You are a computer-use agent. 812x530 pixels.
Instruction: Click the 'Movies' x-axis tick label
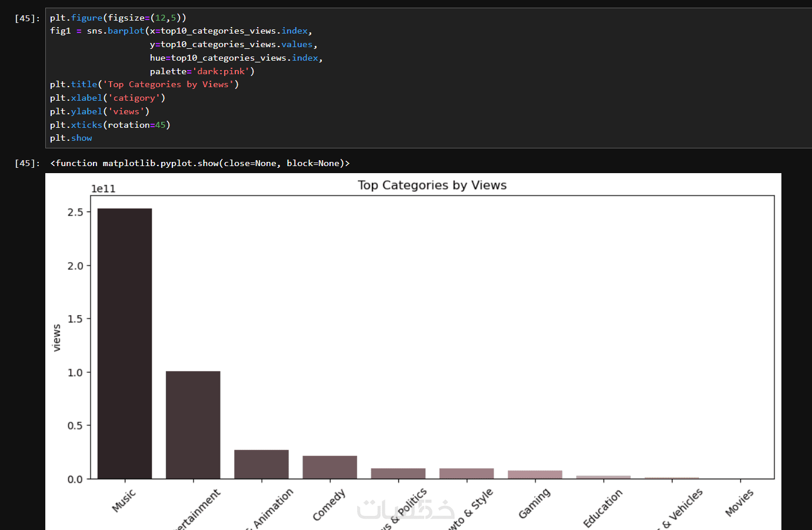[x=739, y=503]
